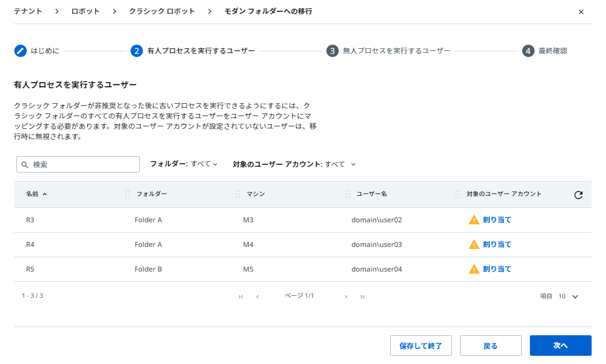Click the drag handle beside the マシン column
This screenshot has width=606, height=364.
(x=237, y=194)
